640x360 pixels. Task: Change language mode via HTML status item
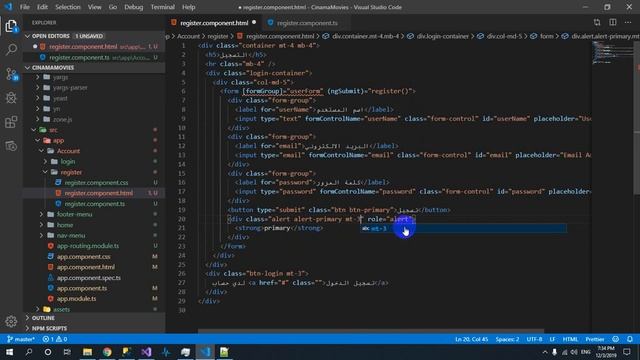pos(570,339)
